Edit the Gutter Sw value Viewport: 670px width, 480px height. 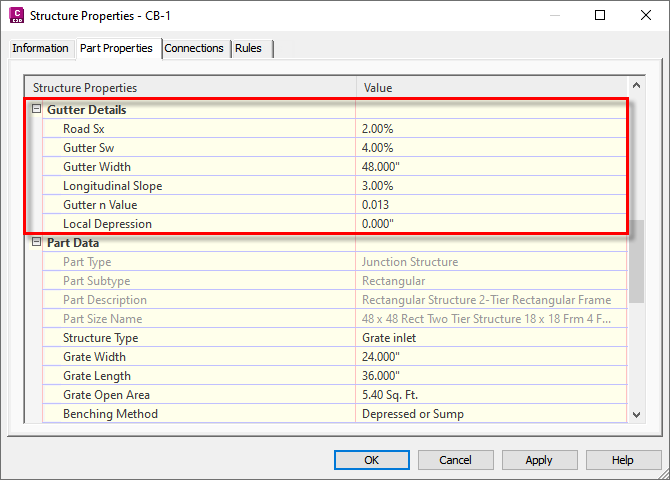click(x=490, y=148)
